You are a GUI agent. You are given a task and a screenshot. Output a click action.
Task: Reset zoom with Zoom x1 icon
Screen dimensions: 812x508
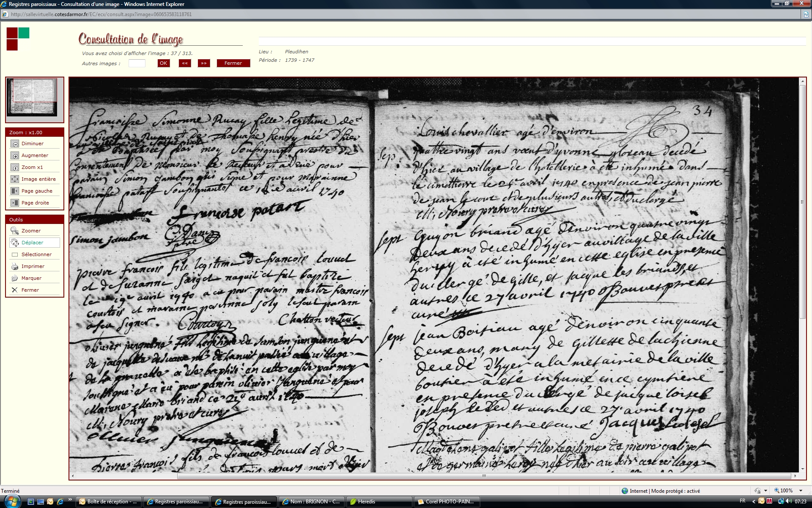click(15, 168)
